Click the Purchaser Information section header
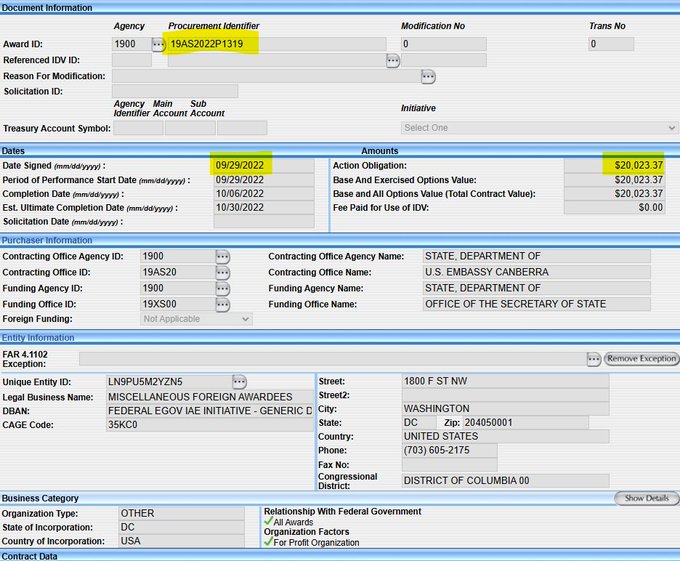This screenshot has width=680, height=561. [x=48, y=241]
